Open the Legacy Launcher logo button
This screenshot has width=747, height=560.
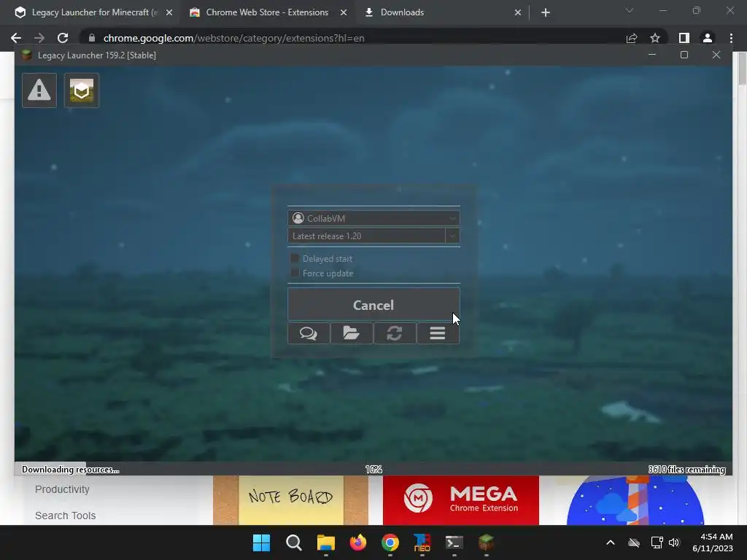pyautogui.click(x=82, y=90)
